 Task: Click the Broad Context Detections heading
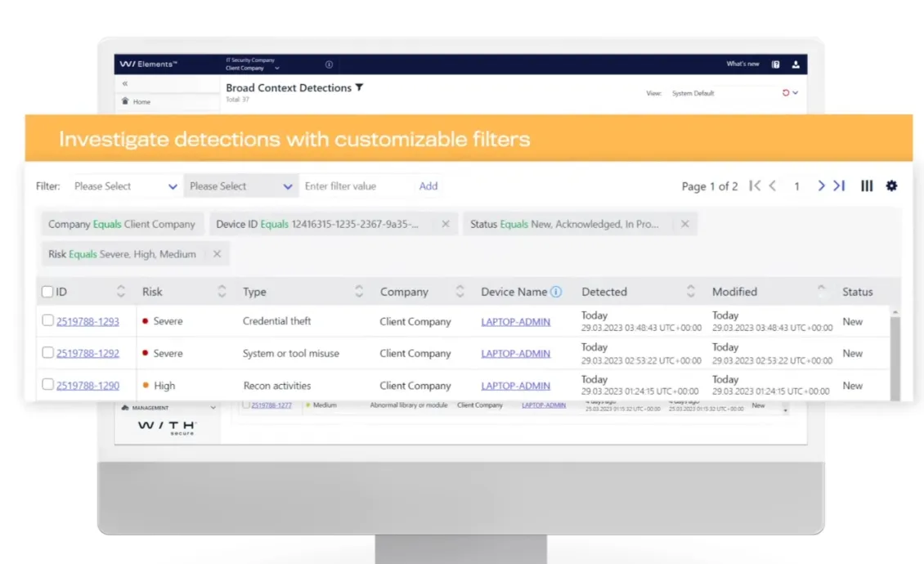point(289,87)
